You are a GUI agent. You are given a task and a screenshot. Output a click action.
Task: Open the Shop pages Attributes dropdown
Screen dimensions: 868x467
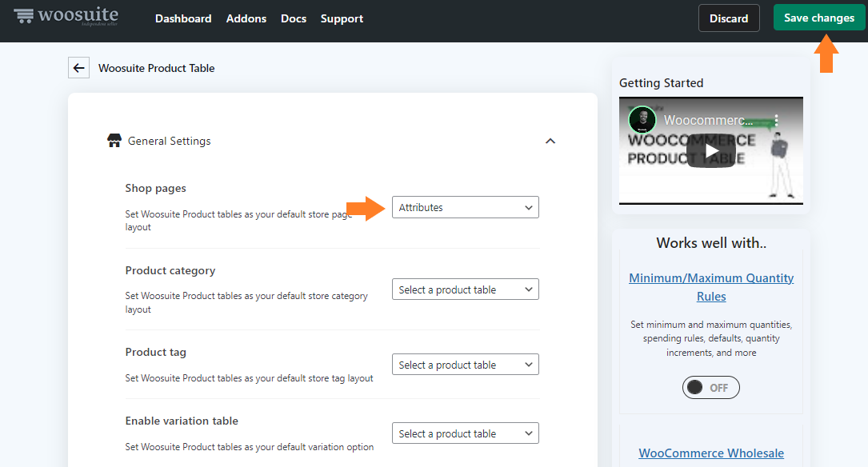(465, 207)
